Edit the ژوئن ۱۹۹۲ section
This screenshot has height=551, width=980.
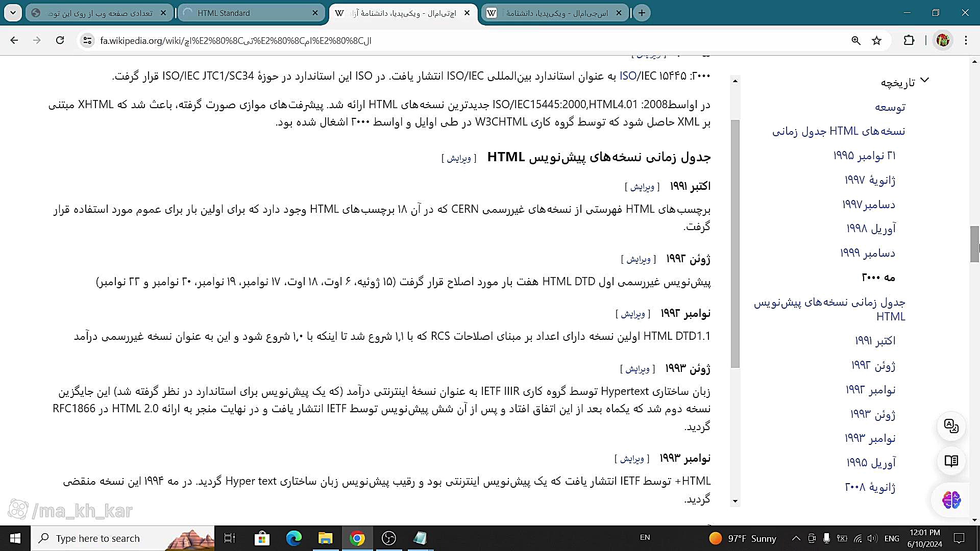[639, 260]
